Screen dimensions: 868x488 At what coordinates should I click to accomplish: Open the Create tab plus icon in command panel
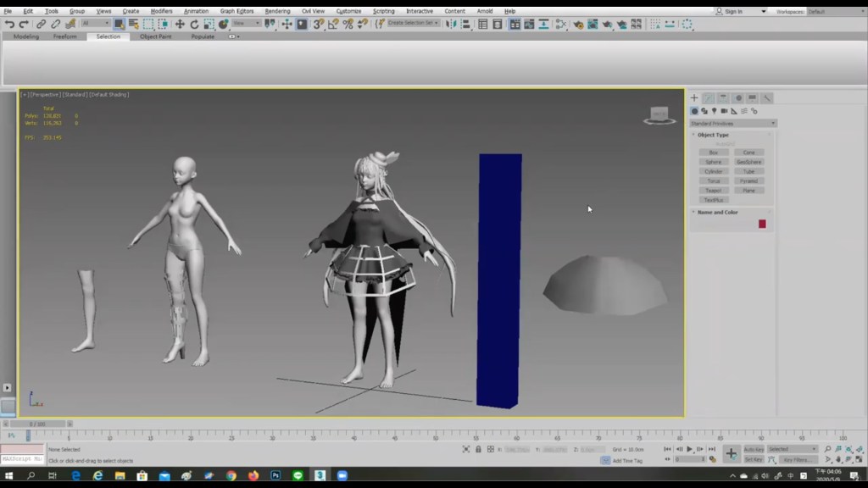[x=694, y=98]
